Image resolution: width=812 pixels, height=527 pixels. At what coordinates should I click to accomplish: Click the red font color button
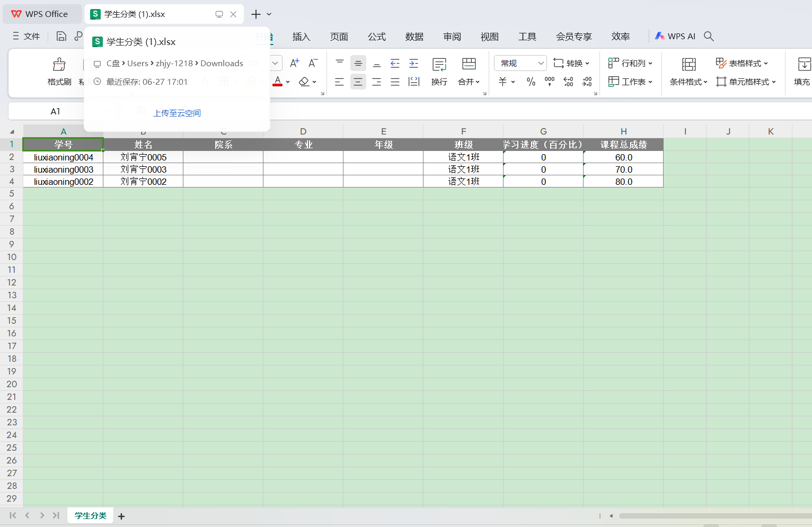[x=277, y=82]
